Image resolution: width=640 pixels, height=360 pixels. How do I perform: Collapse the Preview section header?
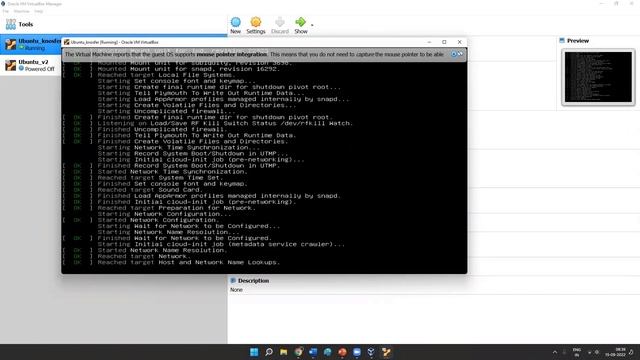(x=574, y=40)
